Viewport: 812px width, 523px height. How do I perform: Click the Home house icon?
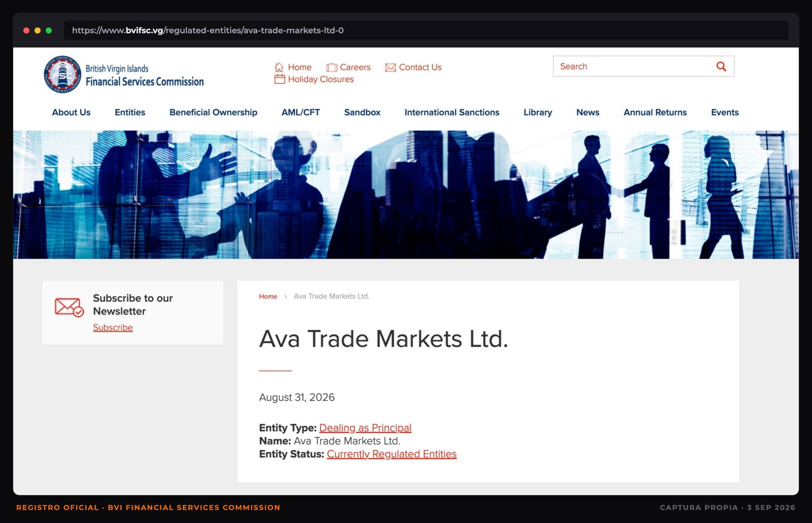(279, 67)
